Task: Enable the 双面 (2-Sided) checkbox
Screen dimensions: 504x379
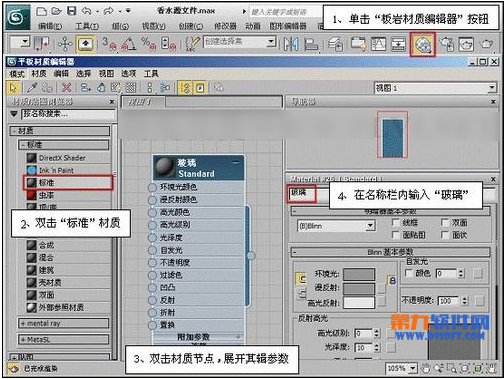Action: [445, 222]
